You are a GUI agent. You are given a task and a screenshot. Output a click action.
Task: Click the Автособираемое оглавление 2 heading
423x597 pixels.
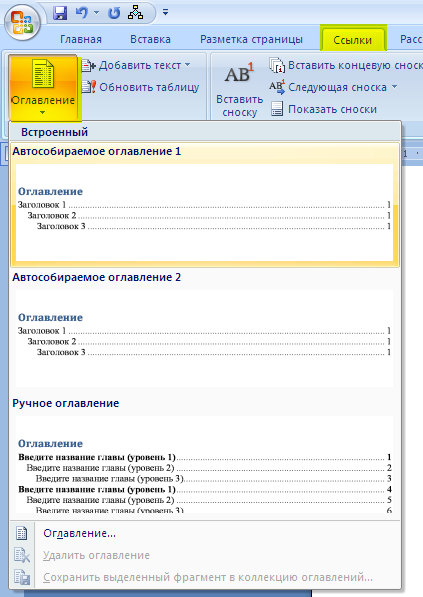point(97,277)
